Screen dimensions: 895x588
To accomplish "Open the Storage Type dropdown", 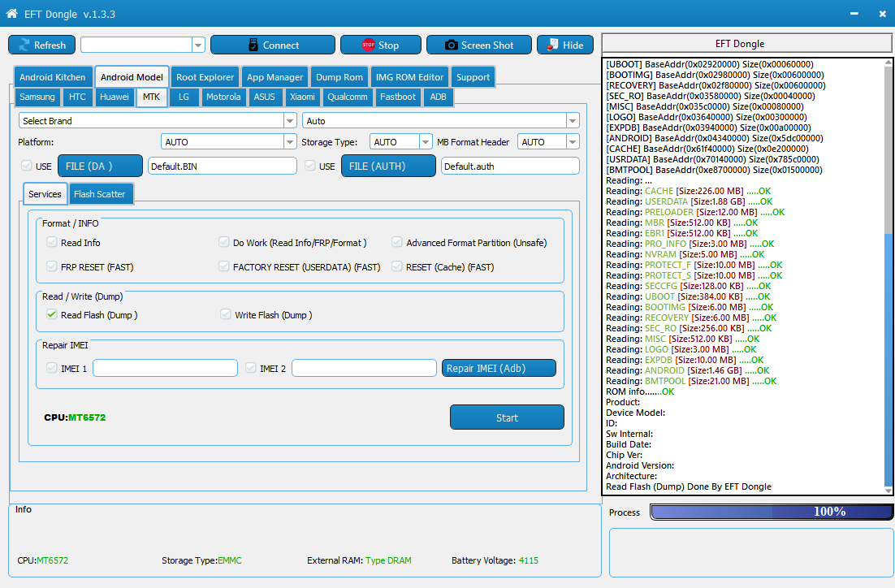I will pyautogui.click(x=426, y=141).
